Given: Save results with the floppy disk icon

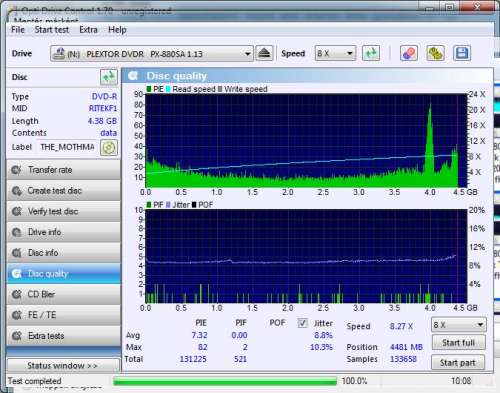Looking at the screenshot, I should pos(462,53).
